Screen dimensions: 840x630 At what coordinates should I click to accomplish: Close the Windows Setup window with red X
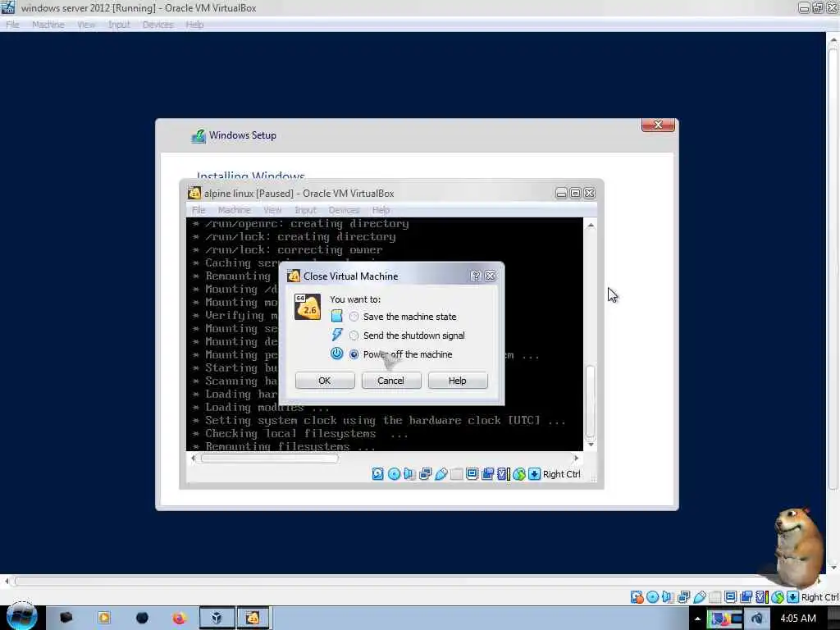click(658, 125)
